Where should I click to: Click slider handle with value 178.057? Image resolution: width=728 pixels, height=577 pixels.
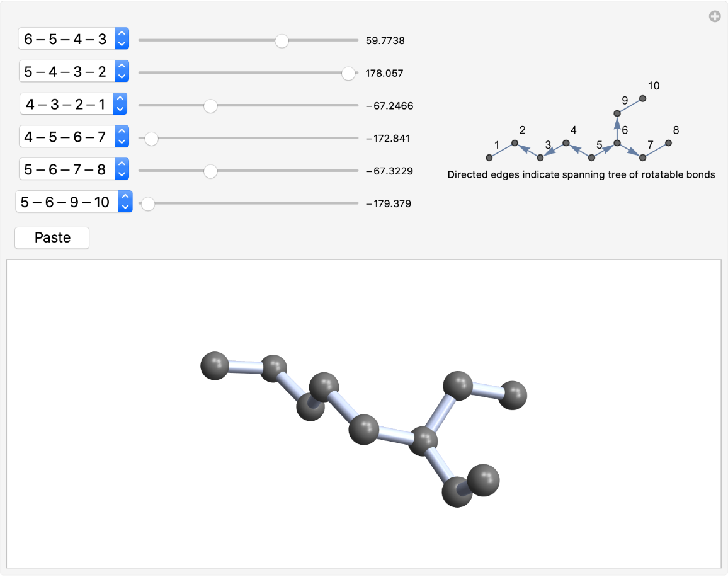(348, 73)
